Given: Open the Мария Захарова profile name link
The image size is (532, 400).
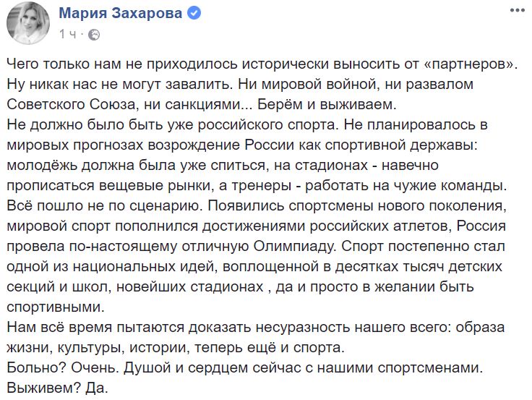Looking at the screenshot, I should pyautogui.click(x=121, y=13).
